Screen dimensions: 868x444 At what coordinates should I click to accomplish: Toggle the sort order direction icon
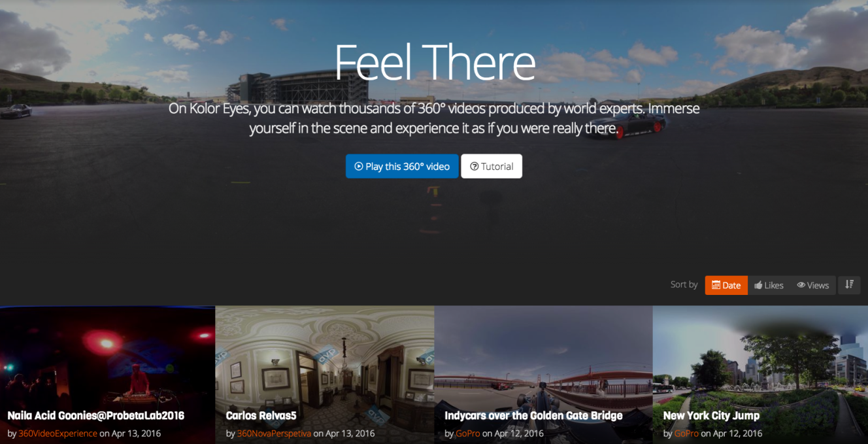[849, 284]
